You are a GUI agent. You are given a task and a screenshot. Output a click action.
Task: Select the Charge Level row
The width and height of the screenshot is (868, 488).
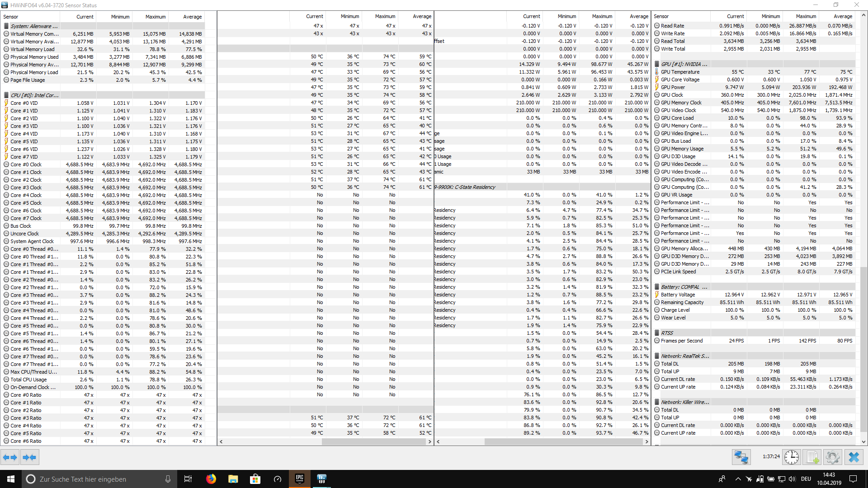pos(754,310)
